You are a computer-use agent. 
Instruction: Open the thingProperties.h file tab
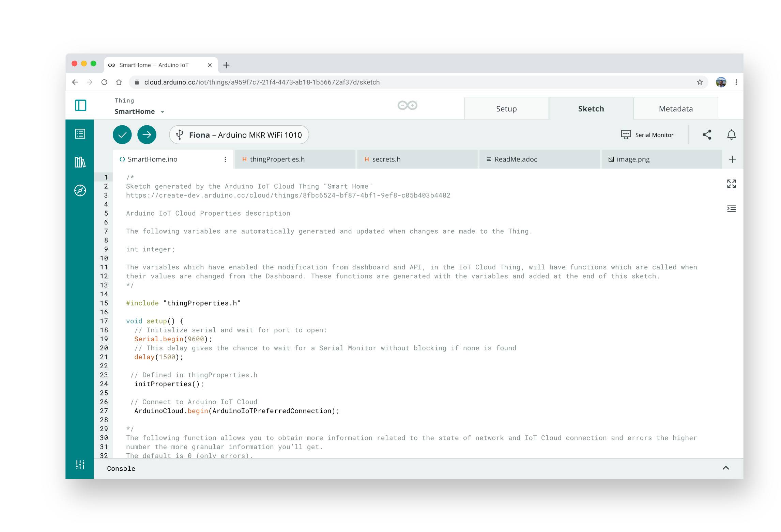click(x=277, y=159)
